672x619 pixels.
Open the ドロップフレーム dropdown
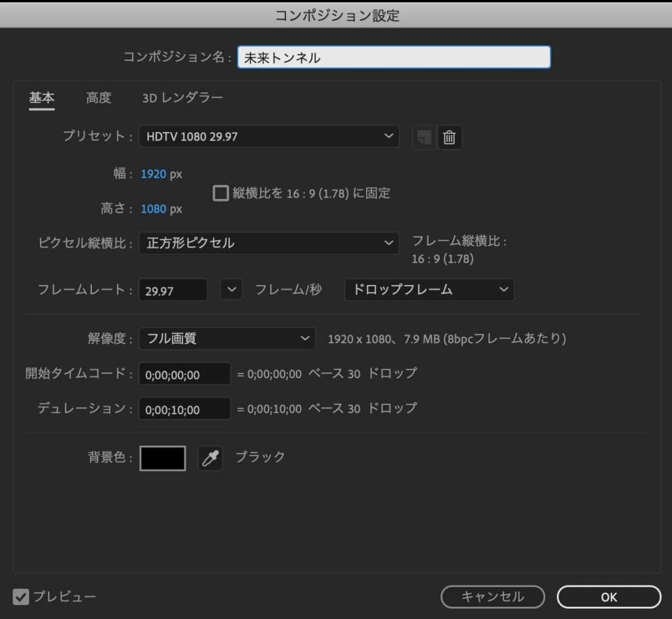tap(429, 289)
